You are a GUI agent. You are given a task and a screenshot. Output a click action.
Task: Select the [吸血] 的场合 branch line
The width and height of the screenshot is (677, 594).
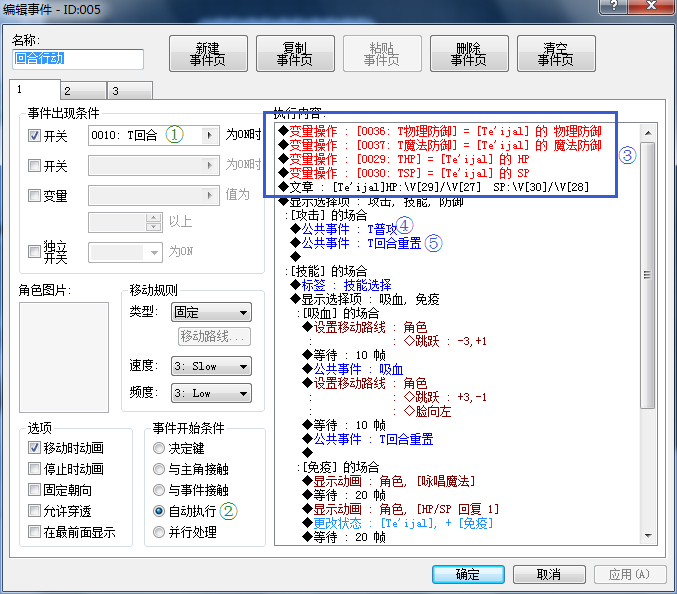coord(338,313)
